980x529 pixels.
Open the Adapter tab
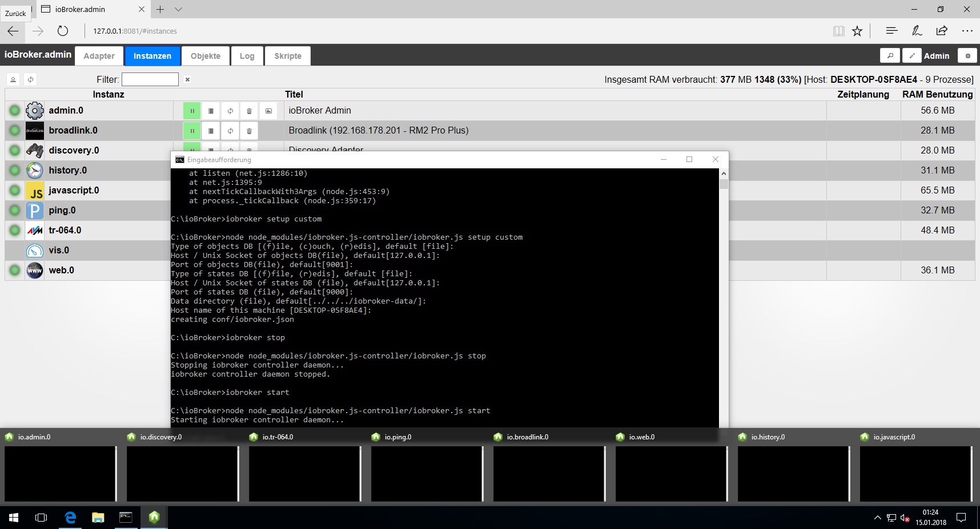click(99, 56)
